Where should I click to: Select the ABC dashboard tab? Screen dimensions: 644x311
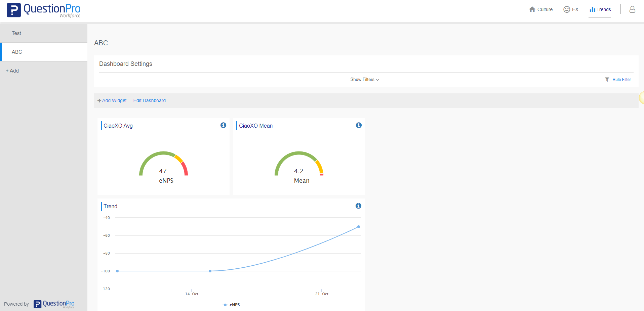(17, 52)
